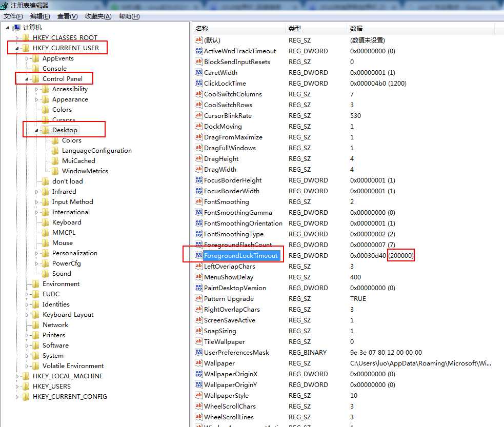Click the WheelScrollLines string icon
Screen dimensions: 504x427
(x=199, y=417)
